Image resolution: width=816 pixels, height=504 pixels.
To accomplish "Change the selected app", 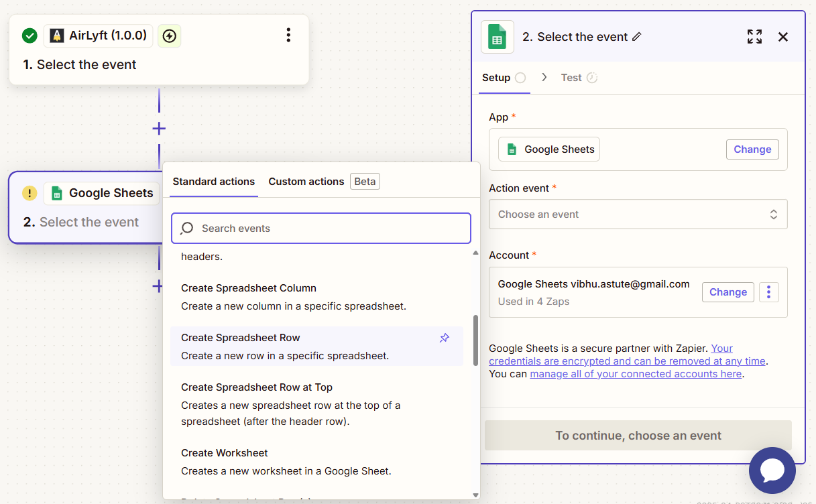I will (752, 149).
